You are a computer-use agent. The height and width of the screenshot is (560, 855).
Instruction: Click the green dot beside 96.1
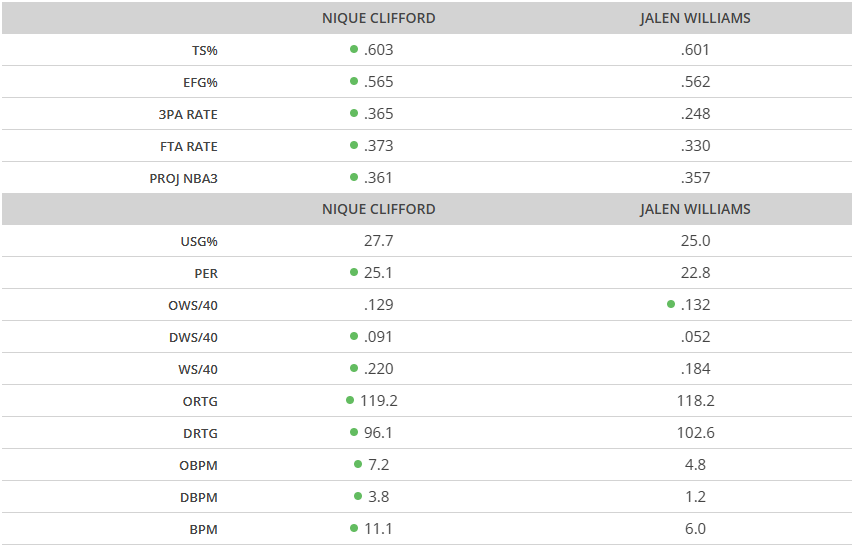[x=354, y=432]
